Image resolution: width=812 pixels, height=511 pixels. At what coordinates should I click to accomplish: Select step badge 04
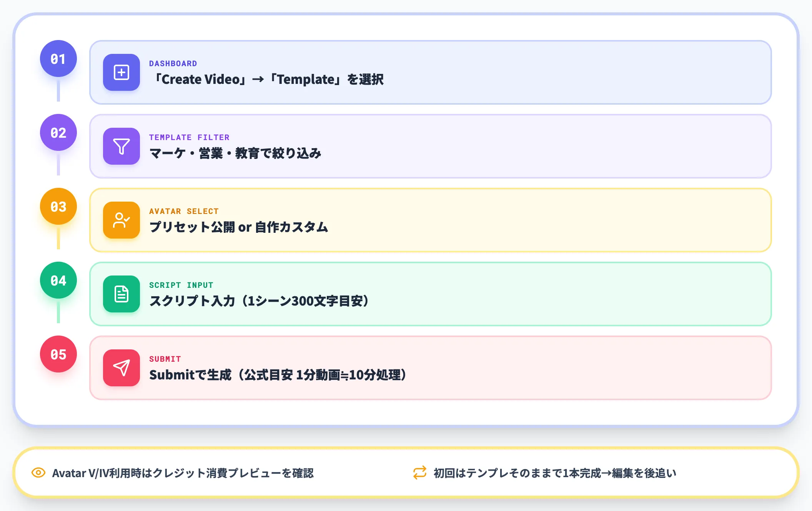click(x=58, y=280)
